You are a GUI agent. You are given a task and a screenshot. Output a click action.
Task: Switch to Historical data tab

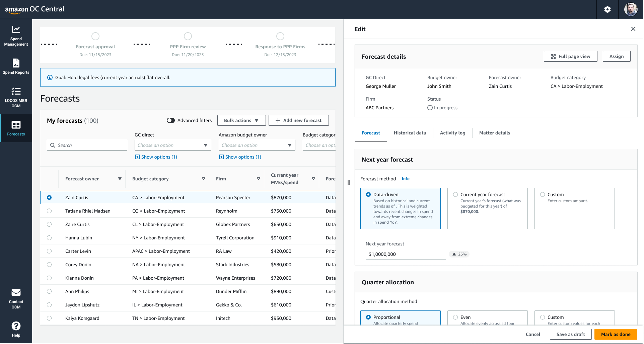click(410, 133)
